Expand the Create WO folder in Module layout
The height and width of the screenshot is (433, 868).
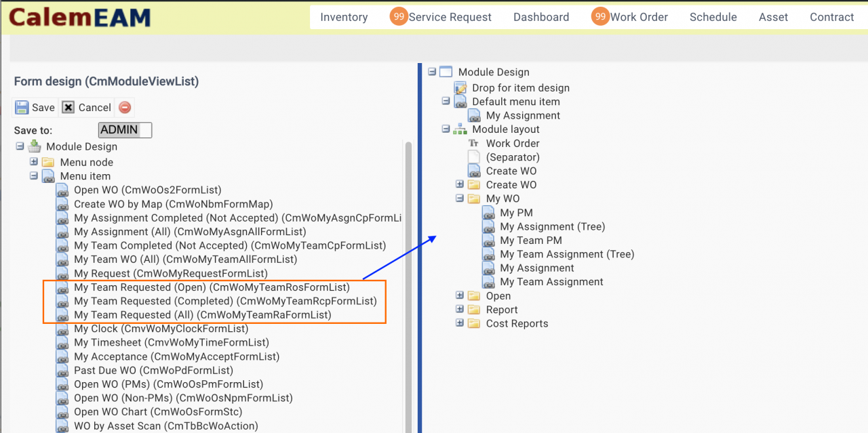460,184
